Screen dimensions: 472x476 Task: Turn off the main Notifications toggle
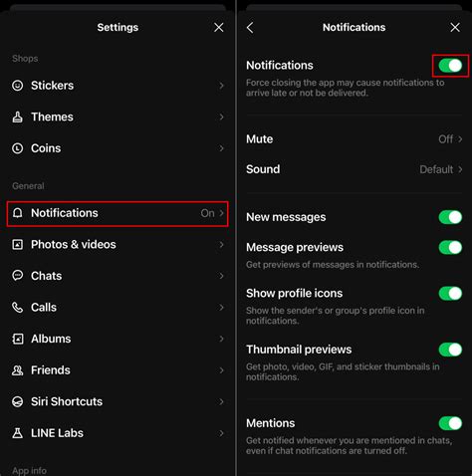coord(450,66)
